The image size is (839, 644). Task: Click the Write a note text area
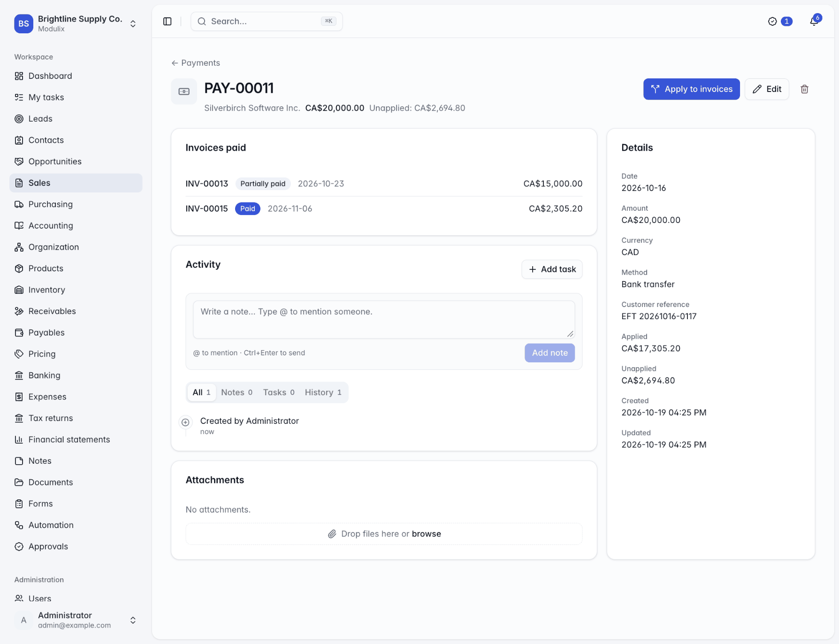coord(384,320)
